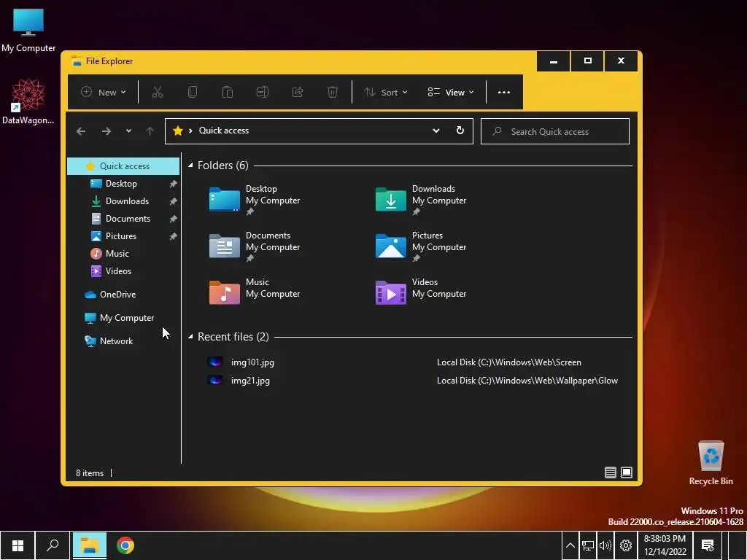Open the notification center icon
The image size is (747, 560).
tap(708, 545)
